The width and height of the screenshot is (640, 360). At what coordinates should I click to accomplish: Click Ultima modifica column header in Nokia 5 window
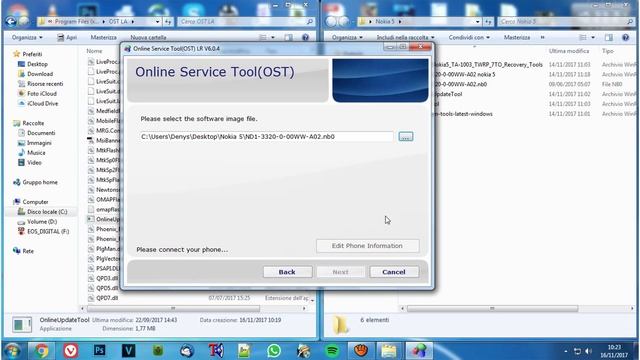tap(569, 51)
